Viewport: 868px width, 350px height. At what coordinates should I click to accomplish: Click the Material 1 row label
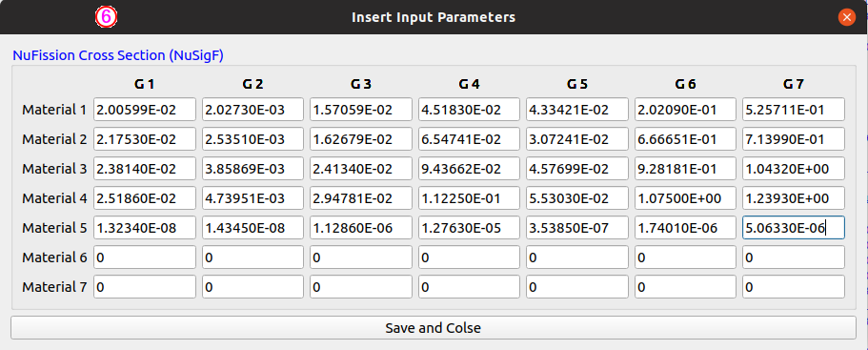pos(54,110)
